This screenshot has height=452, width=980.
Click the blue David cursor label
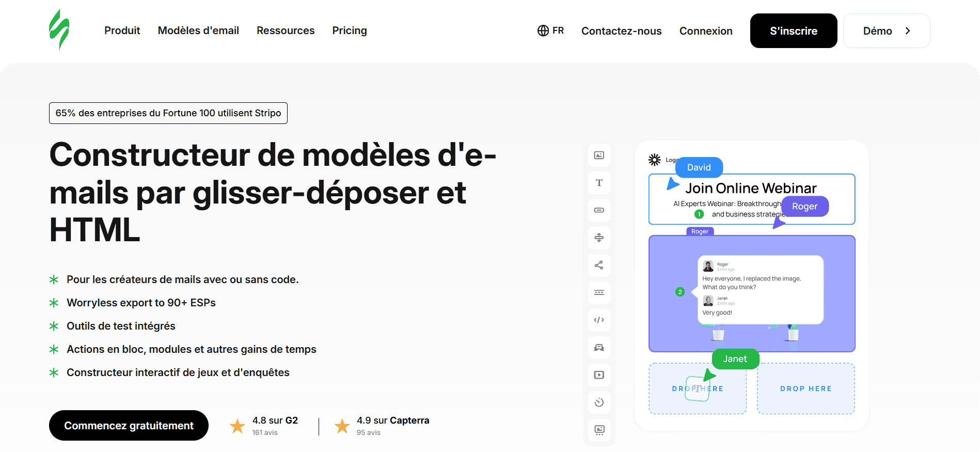[x=699, y=167]
